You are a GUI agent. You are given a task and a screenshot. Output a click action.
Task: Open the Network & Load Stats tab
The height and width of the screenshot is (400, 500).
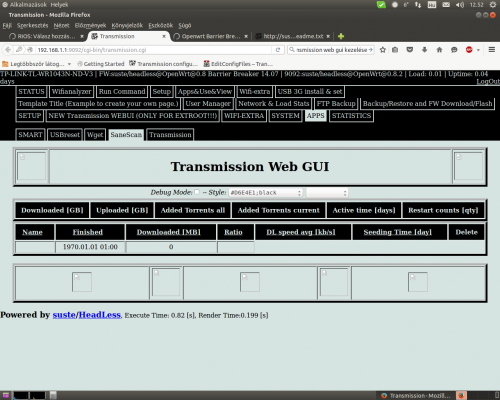point(274,104)
